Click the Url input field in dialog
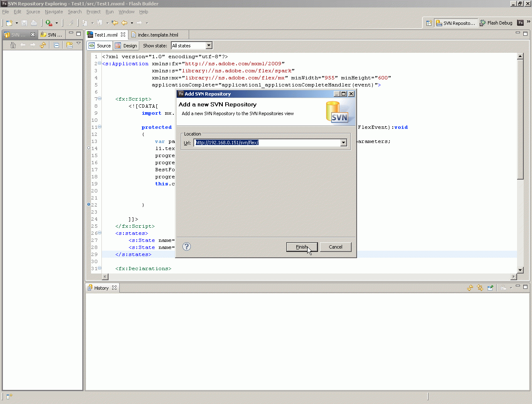 pyautogui.click(x=267, y=143)
